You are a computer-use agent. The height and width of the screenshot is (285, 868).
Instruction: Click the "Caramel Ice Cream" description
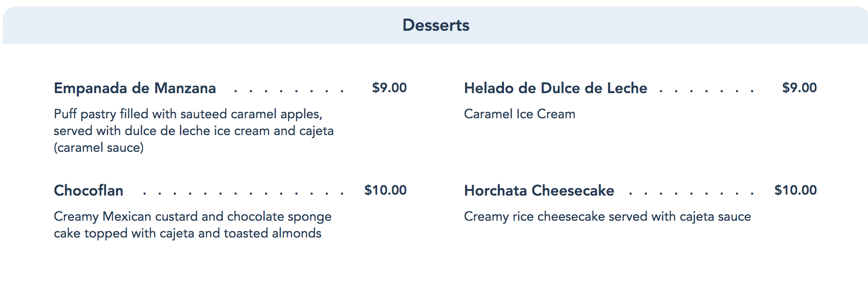click(519, 114)
